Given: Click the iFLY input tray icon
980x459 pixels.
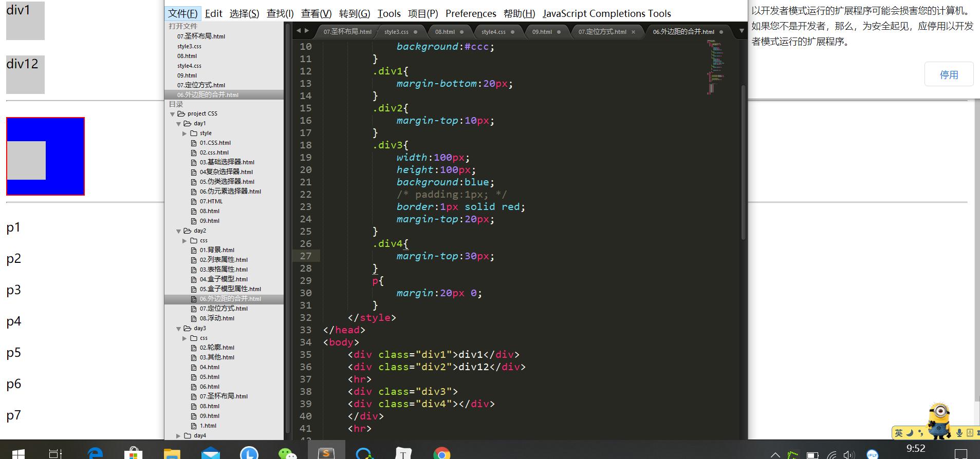Looking at the screenshot, I should coord(873,454).
